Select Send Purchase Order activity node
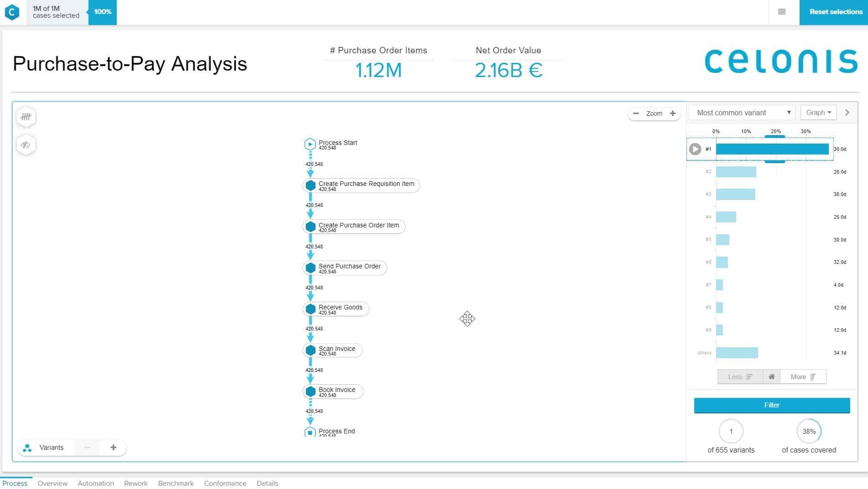 345,268
